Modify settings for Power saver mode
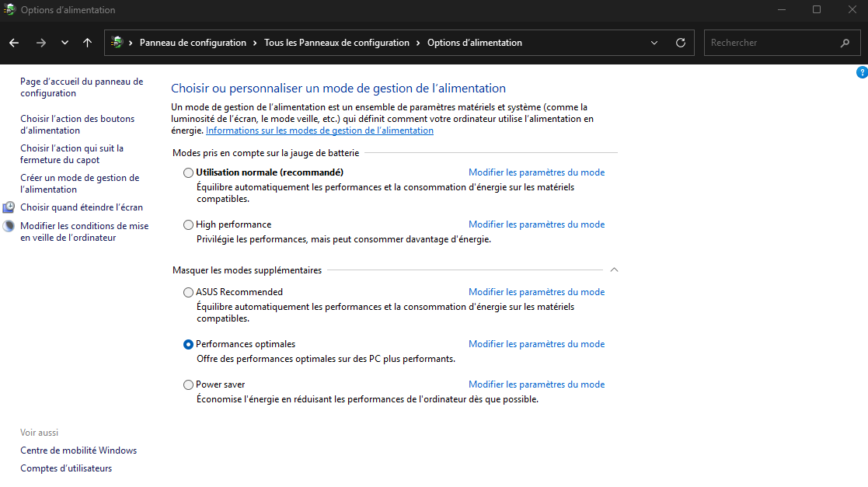 coord(536,384)
